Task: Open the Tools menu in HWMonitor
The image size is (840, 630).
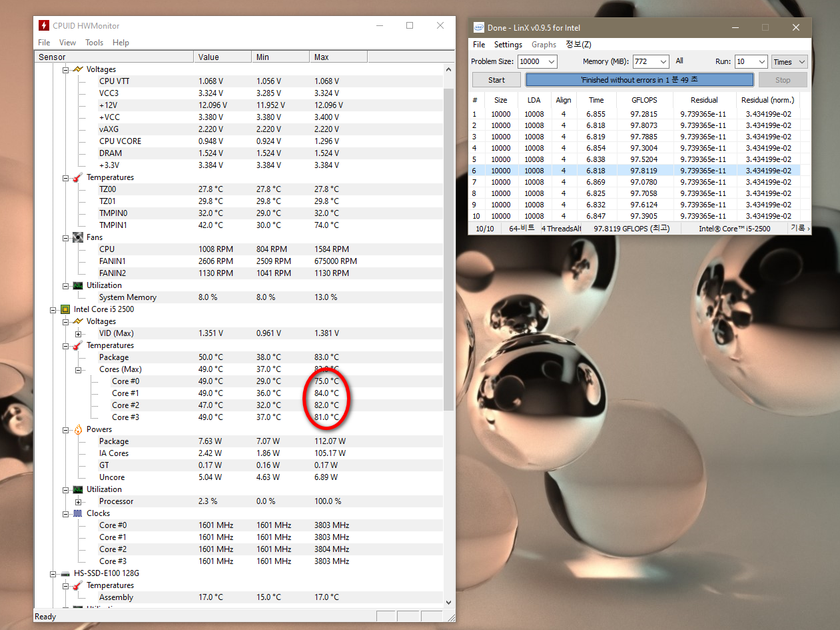Action: tap(94, 43)
